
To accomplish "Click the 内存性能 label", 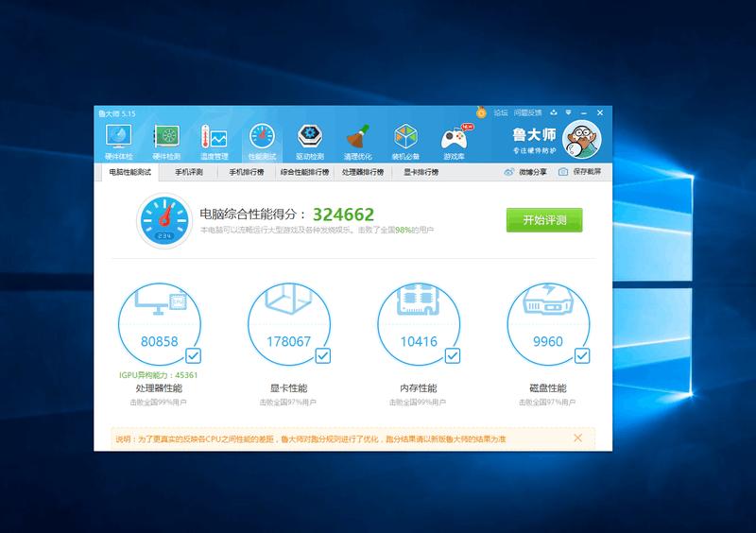I will click(418, 388).
